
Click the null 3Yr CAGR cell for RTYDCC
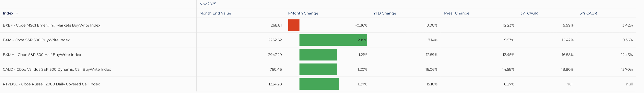[570, 84]
